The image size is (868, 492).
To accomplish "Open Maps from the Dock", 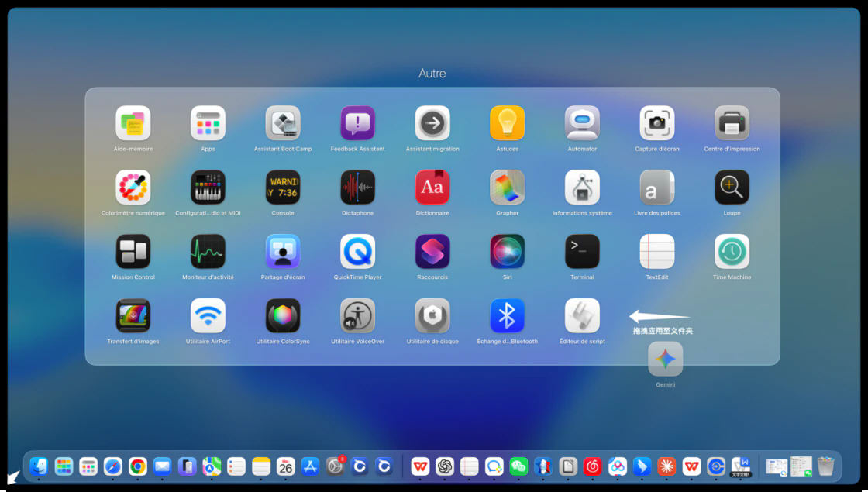I will (212, 466).
